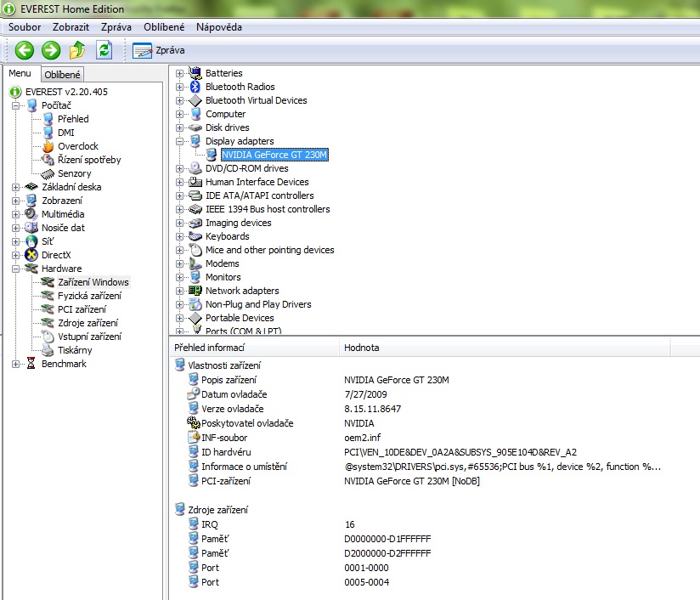Select Zařízení Windows tree item

pos(93,282)
